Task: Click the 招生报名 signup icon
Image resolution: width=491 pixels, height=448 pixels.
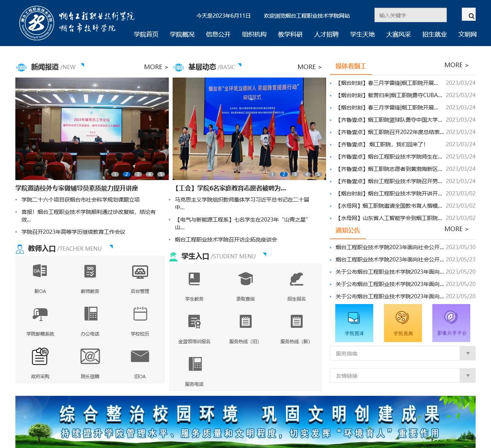Action: point(297,279)
